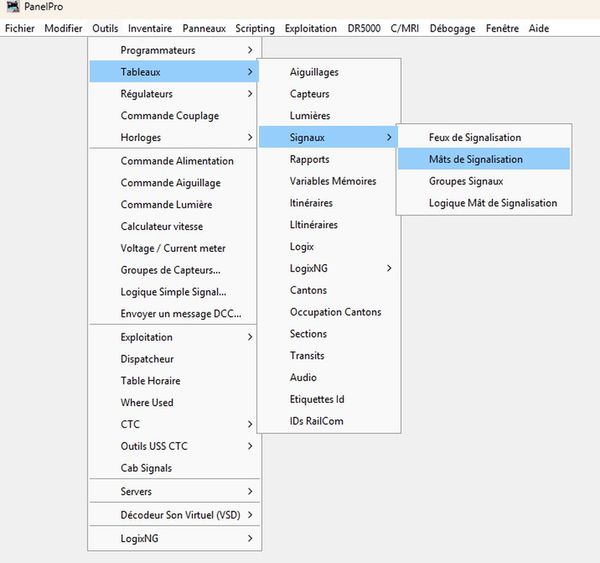Click the PanelPro application icon in title bar
600x563 pixels.
[12, 9]
